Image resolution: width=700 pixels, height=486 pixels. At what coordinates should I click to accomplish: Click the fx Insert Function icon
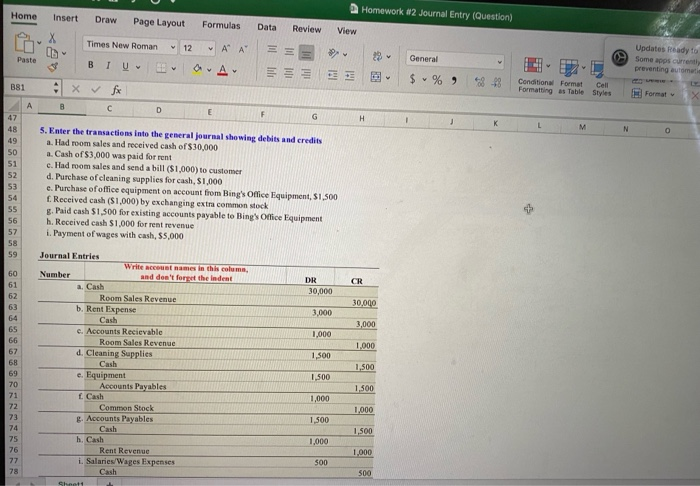tap(116, 90)
